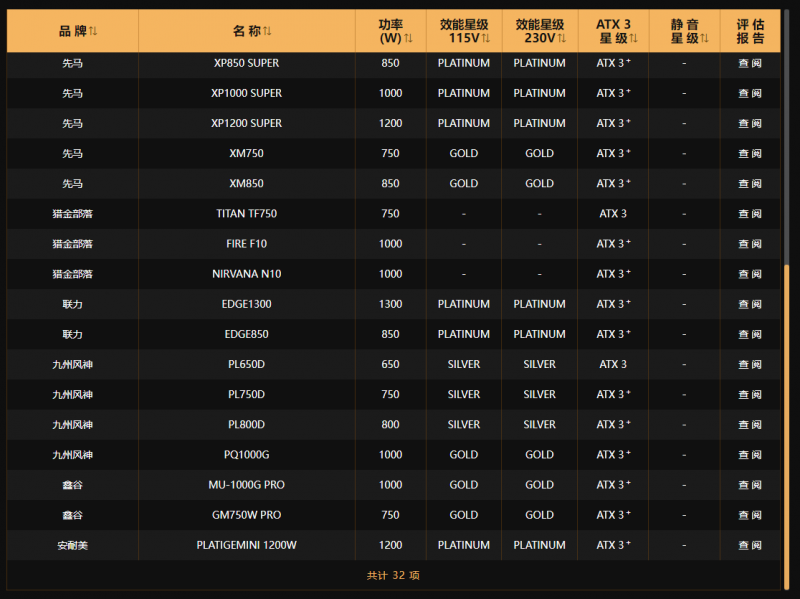Open 查阅 link in the XM850 row
800x599 pixels.
click(x=750, y=184)
